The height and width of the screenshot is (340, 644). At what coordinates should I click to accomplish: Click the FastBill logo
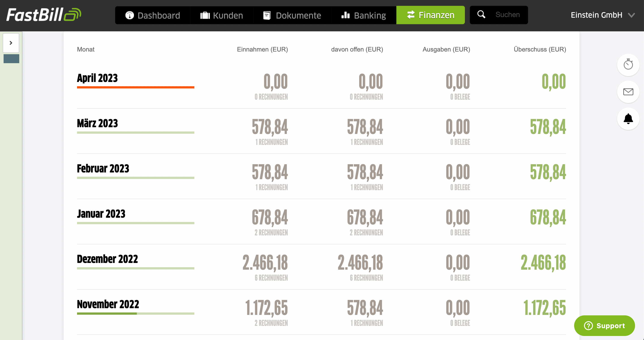pos(44,15)
